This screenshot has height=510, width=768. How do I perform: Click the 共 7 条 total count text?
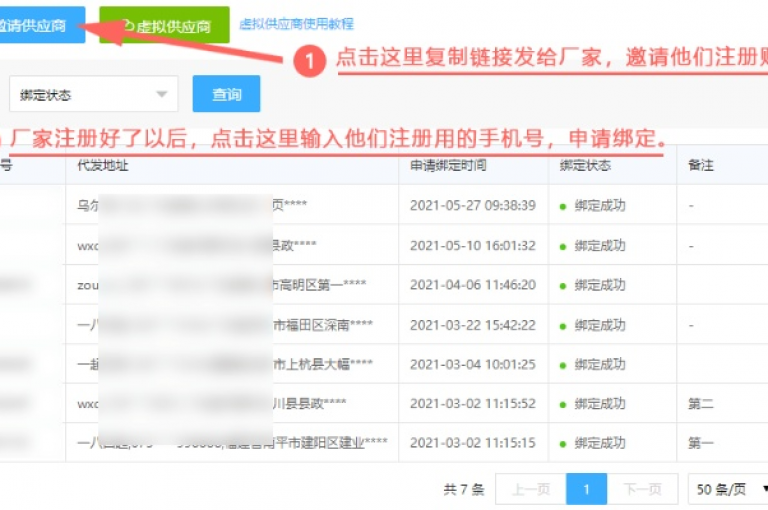pyautogui.click(x=464, y=489)
